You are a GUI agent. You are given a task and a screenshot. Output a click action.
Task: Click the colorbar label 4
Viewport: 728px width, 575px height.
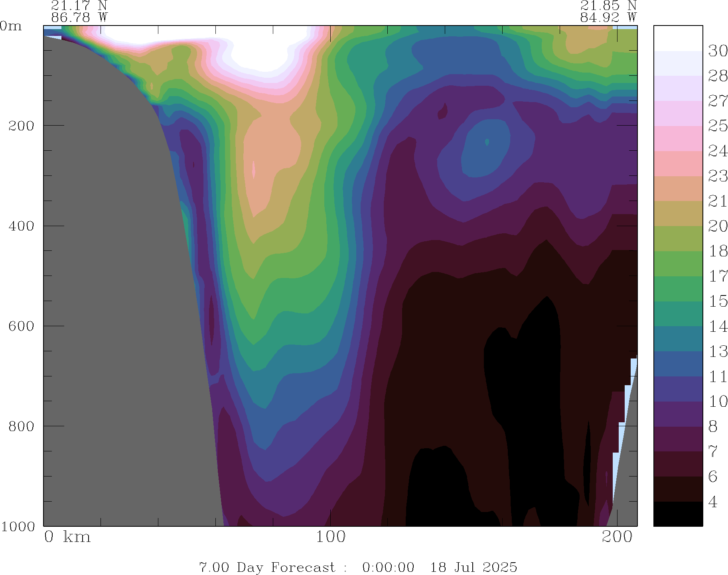click(713, 502)
